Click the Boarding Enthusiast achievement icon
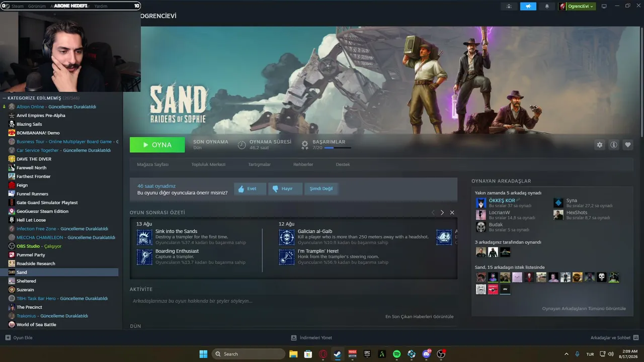The width and height of the screenshot is (644, 362). click(x=144, y=257)
